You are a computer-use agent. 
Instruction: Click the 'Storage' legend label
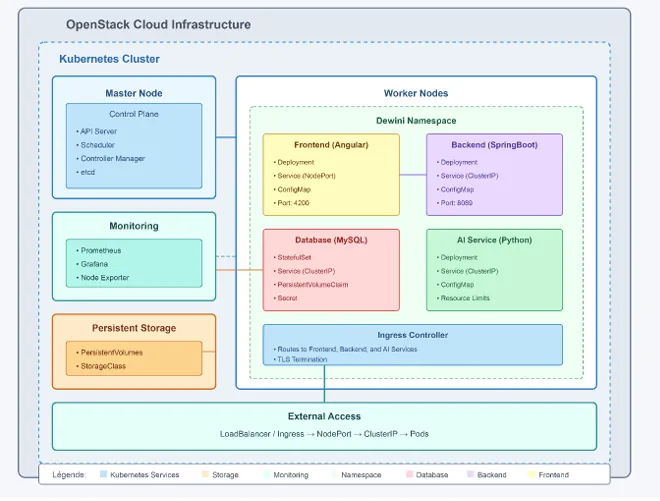(225, 475)
